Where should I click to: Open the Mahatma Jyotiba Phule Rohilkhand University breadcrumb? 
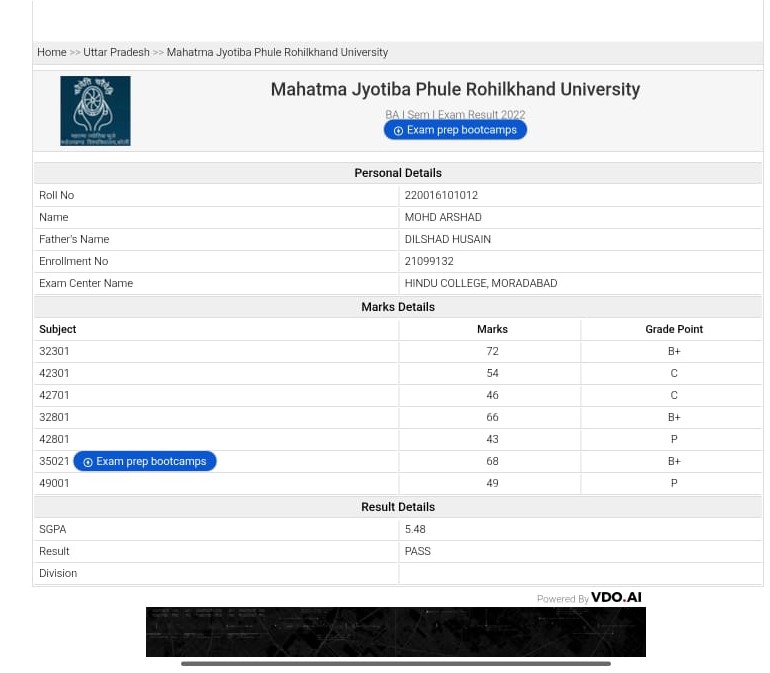[x=277, y=52]
